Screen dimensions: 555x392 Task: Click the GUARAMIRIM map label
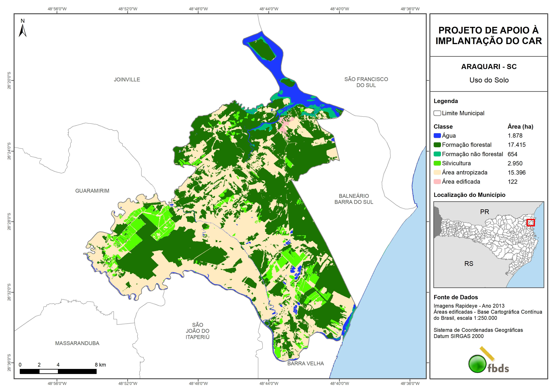[92, 191]
